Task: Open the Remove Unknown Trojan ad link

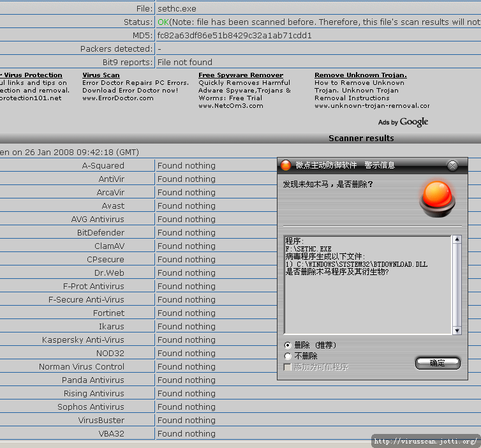Action: 360,75
